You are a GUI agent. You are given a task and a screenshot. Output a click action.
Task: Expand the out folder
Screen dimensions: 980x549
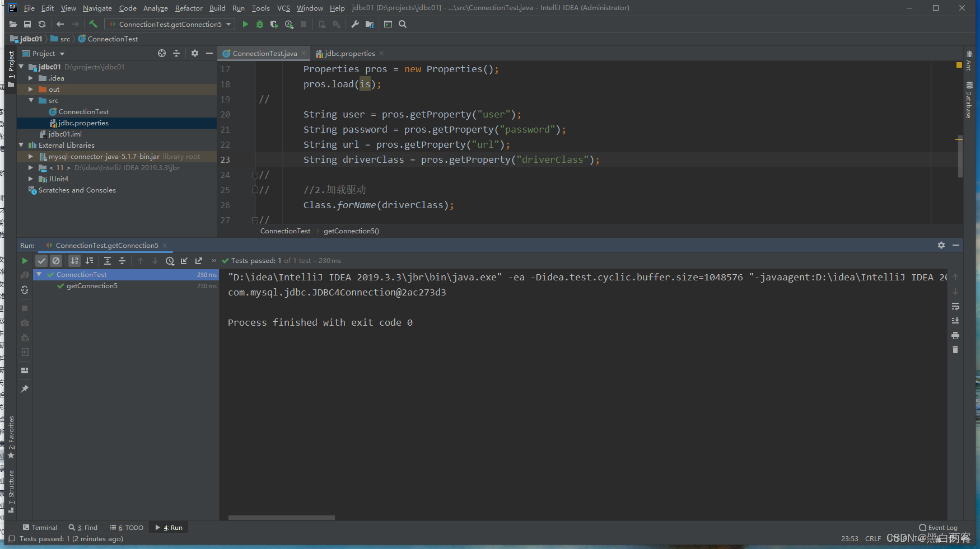click(x=31, y=89)
